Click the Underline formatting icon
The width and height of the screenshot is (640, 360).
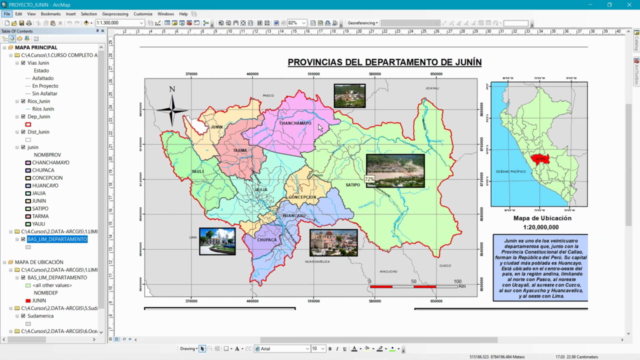point(345,349)
